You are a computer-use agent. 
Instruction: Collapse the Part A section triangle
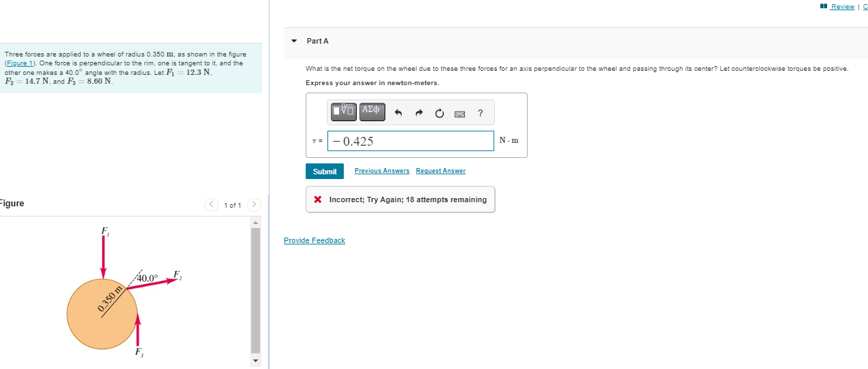click(x=294, y=41)
